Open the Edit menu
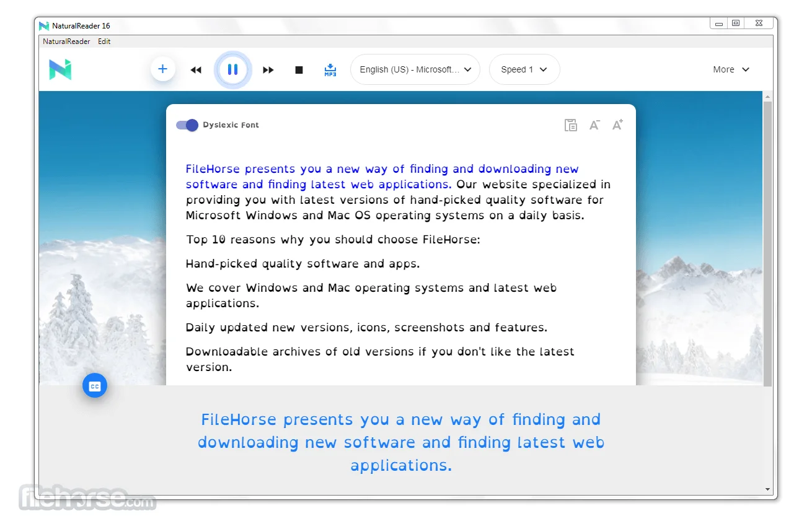Viewport: 812px width, 529px height. pyautogui.click(x=104, y=42)
